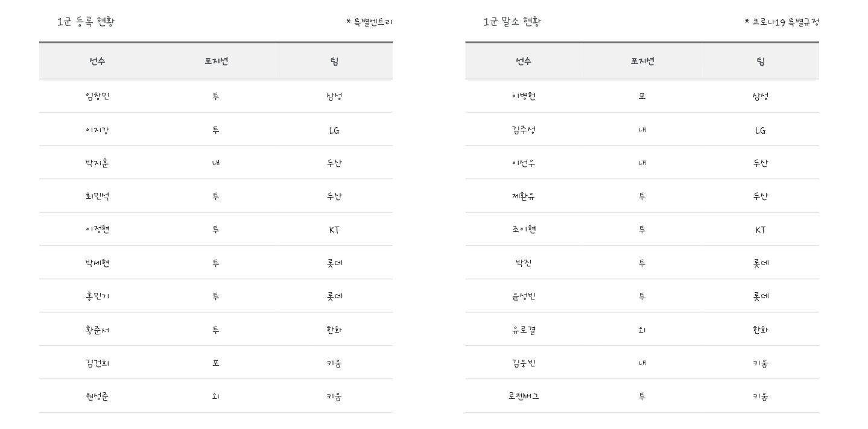
Task: Open player 최민석 entry
Action: click(97, 196)
